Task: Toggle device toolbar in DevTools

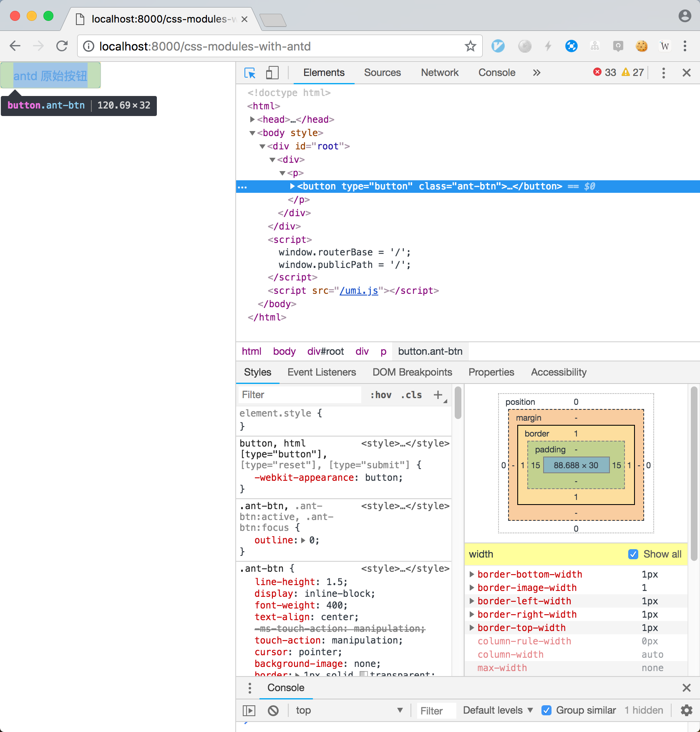Action: pos(272,73)
